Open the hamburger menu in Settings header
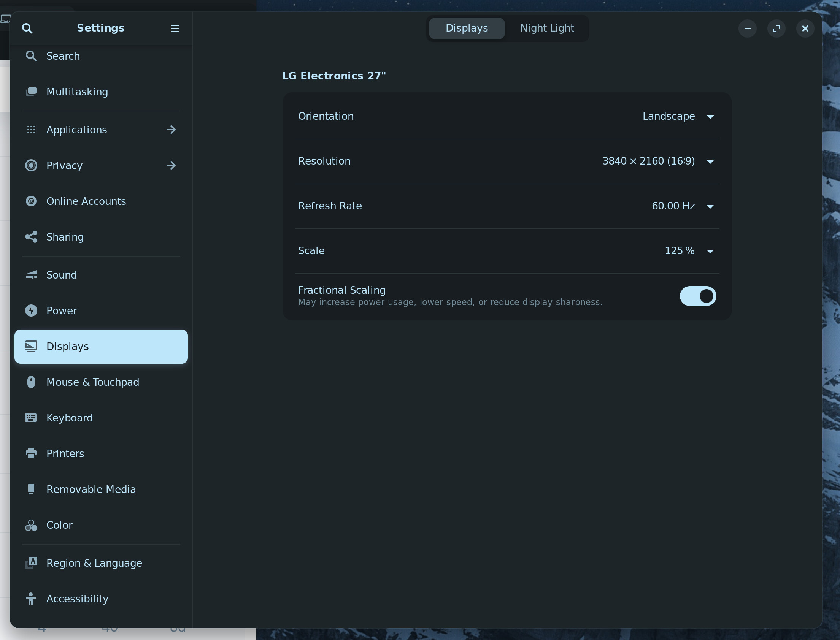The image size is (840, 640). (175, 29)
